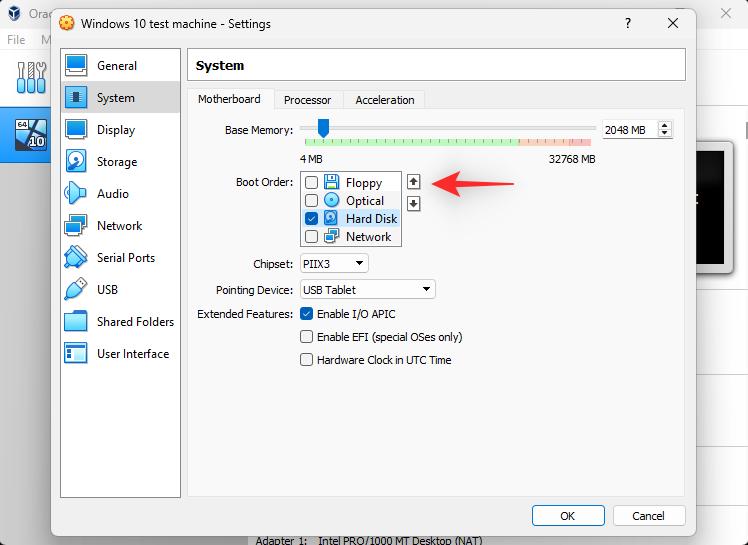Click the VirtualBox cube logo in Manager titlebar
The width and height of the screenshot is (748, 545).
coord(14,13)
